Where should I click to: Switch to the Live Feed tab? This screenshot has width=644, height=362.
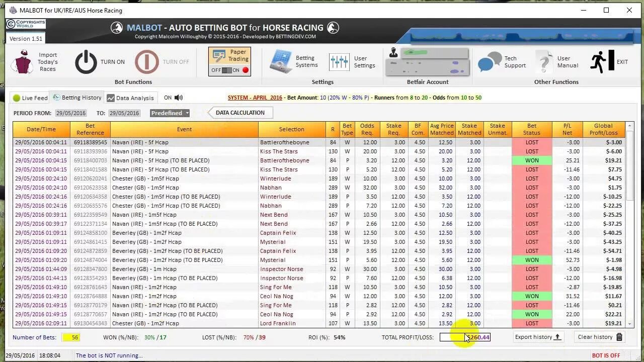click(x=30, y=98)
